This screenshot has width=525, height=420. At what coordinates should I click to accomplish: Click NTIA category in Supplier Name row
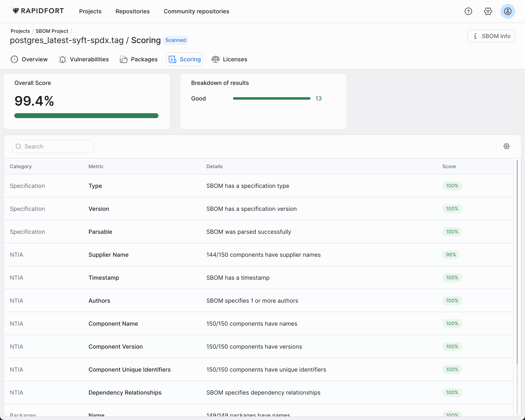16,255
